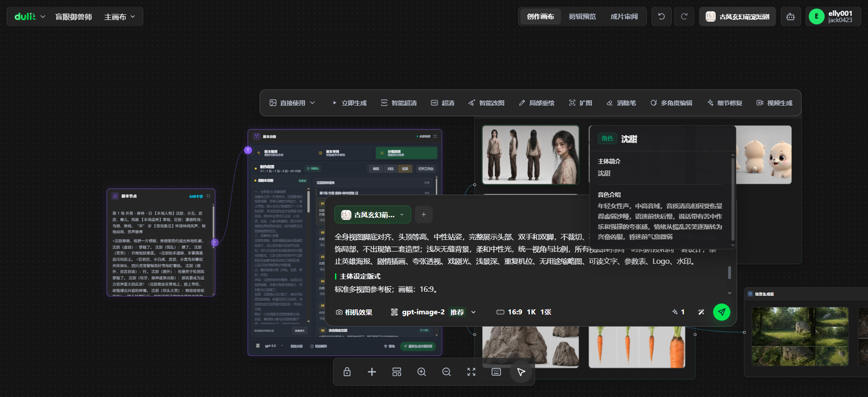
Task: Switch to 成片审阅 tab
Action: click(x=624, y=17)
